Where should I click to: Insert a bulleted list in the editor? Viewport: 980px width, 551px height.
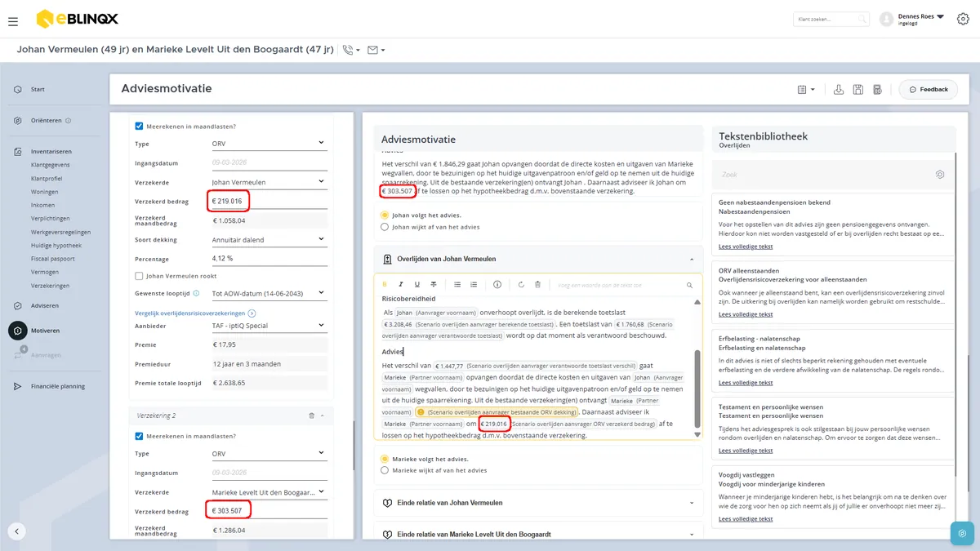457,284
